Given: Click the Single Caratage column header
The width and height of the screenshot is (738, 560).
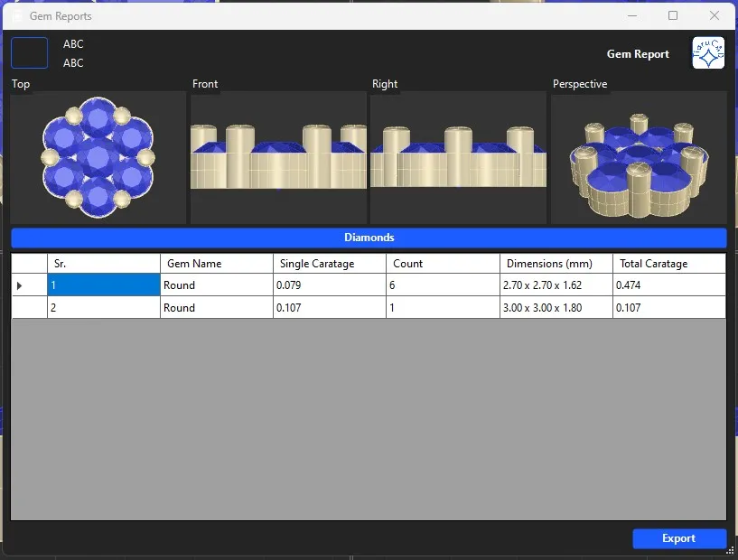Looking at the screenshot, I should 330,264.
